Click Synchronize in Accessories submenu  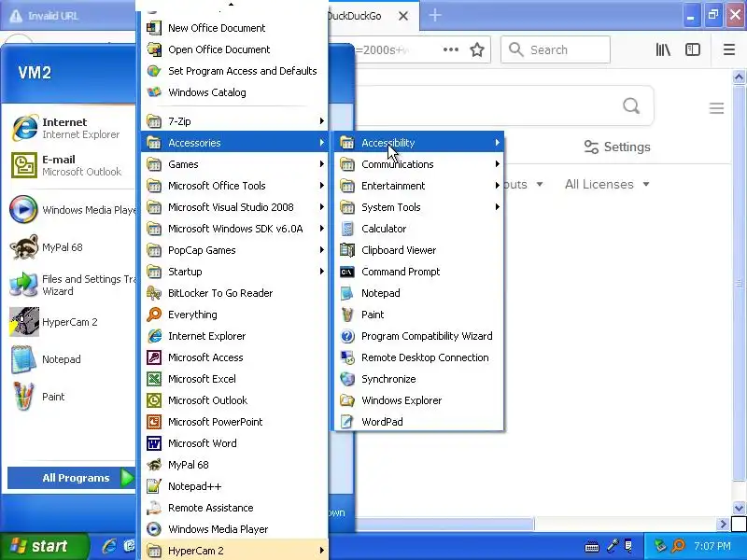coord(418,379)
